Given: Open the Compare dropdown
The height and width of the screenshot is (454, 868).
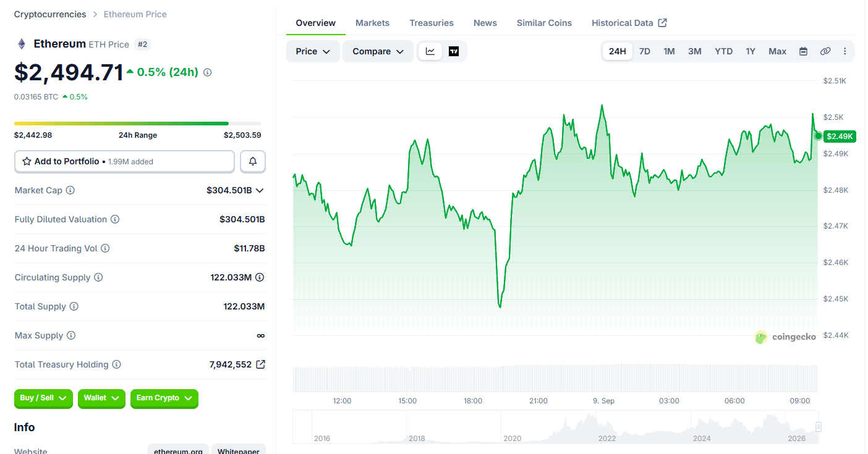Looking at the screenshot, I should click(378, 51).
